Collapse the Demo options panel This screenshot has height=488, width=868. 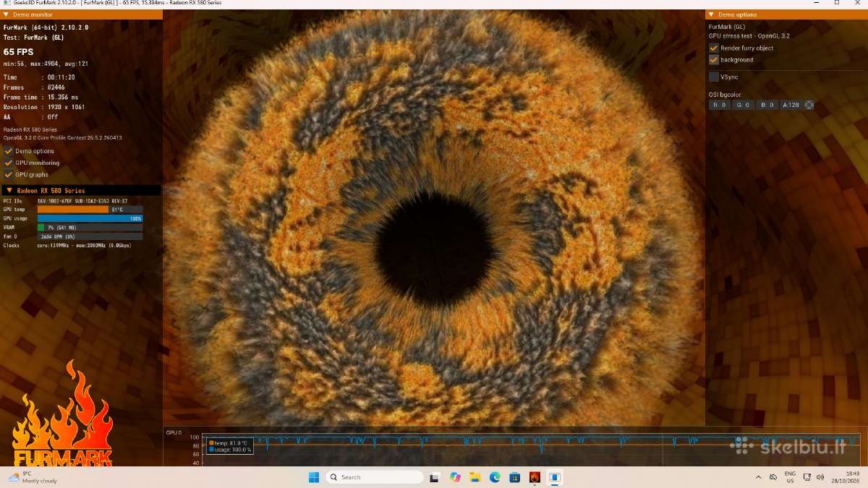click(x=711, y=14)
